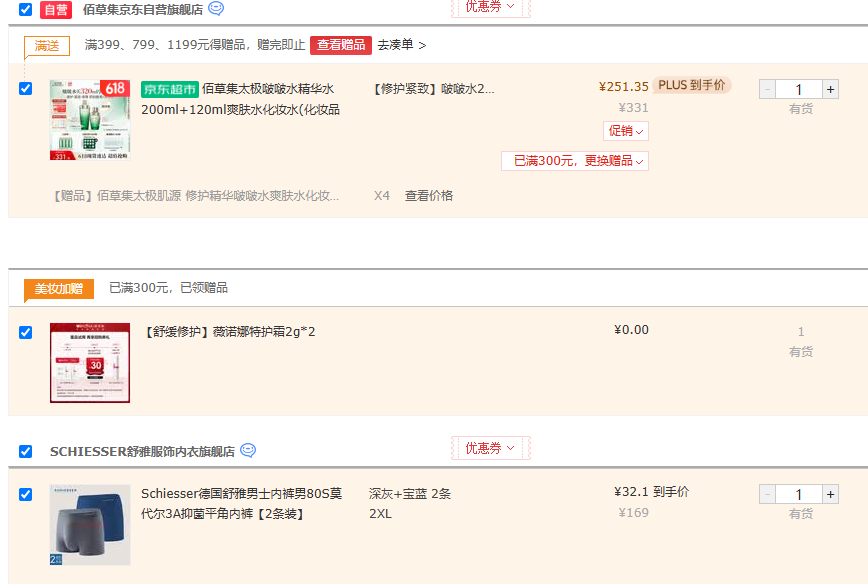Decrease quantity of Schiesser 内裤
The image size is (868, 584).
click(767, 494)
